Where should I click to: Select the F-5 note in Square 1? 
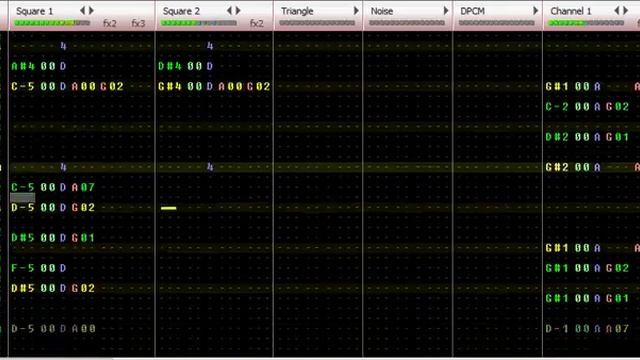[23, 268]
